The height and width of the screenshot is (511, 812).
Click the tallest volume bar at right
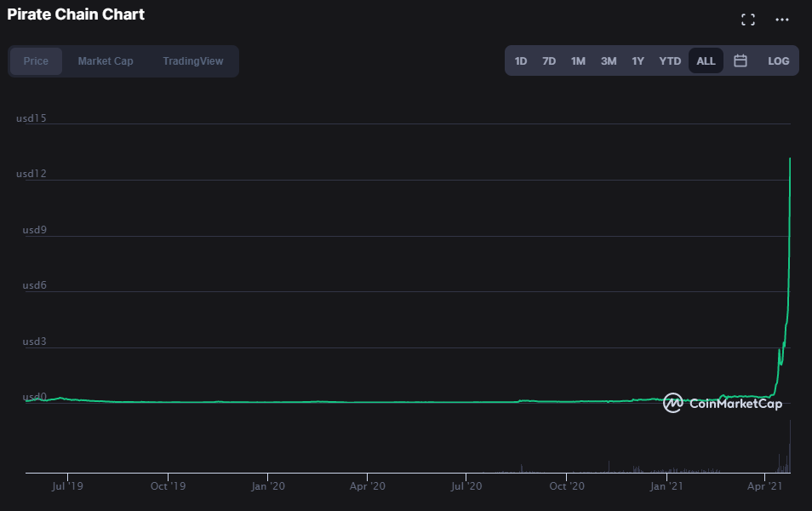point(790,446)
